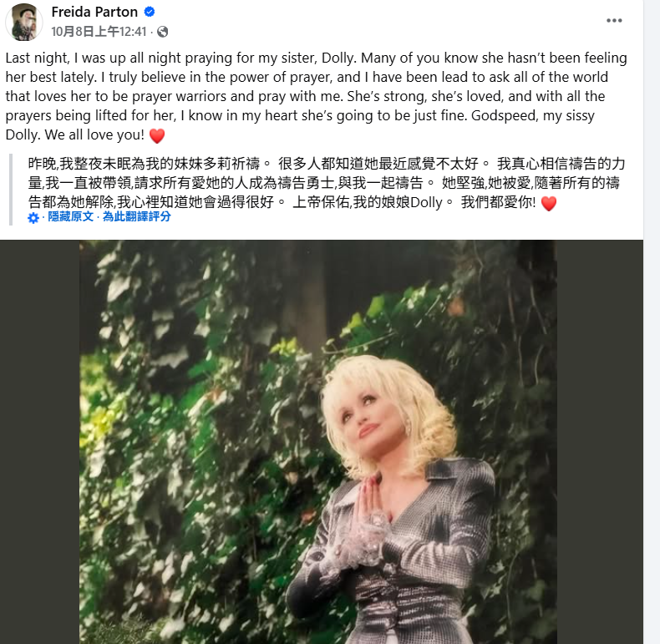Open the Freida Parton profile name link

pyautogui.click(x=94, y=12)
